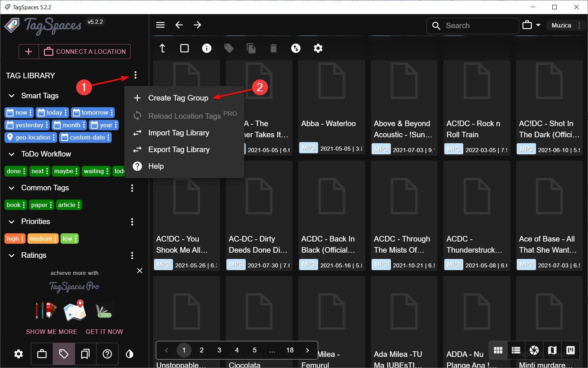Click the tag files icon in toolbar
Viewport: 588px width, 368px height.
pos(229,48)
